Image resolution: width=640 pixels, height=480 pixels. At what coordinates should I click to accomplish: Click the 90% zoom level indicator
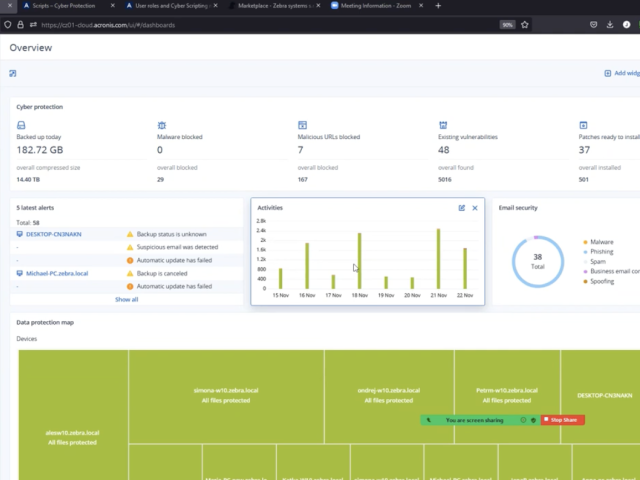[x=507, y=25]
